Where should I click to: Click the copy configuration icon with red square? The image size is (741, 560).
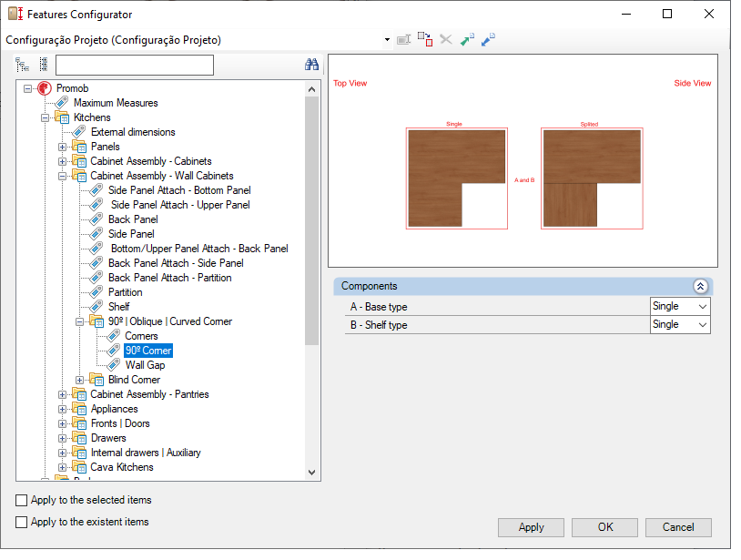pos(425,39)
